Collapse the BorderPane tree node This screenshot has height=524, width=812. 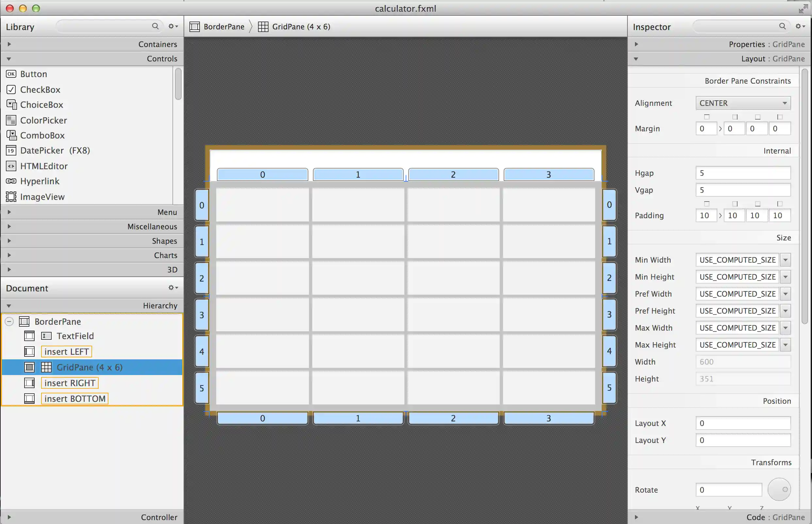point(9,321)
